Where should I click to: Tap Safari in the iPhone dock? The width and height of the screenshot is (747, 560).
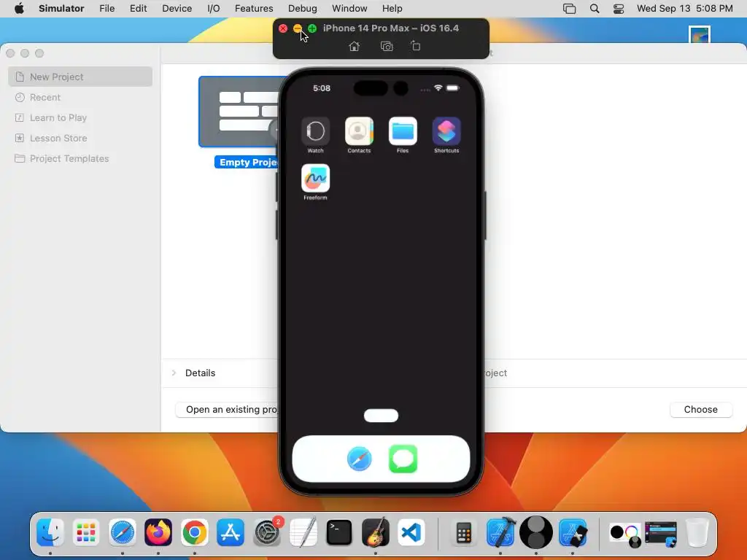tap(359, 459)
